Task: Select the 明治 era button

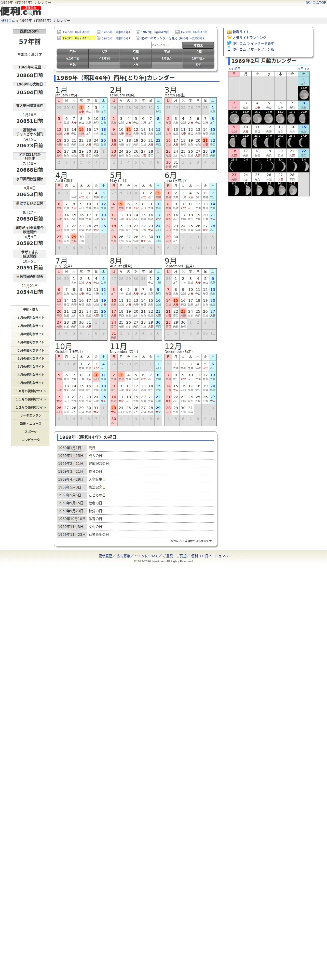Action: 72,52
